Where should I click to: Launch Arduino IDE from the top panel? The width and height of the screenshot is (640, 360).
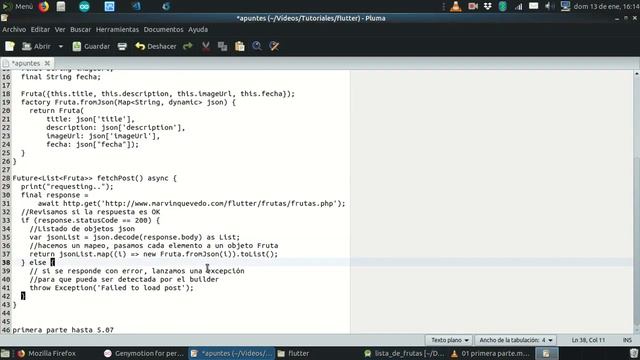(84, 7)
